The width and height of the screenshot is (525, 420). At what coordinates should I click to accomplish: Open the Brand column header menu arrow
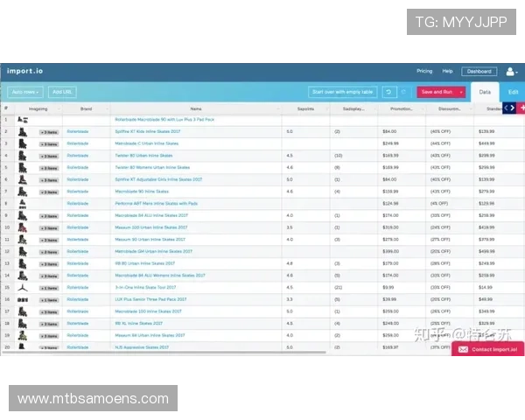[107, 108]
